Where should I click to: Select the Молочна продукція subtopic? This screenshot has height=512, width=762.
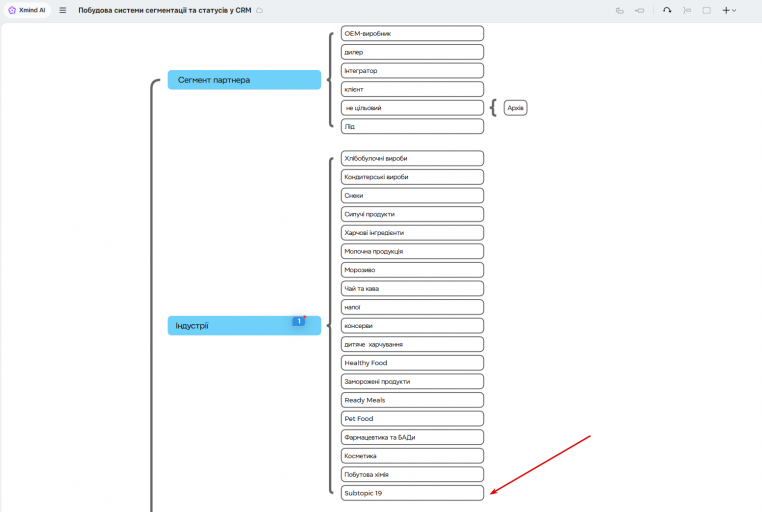[x=412, y=251]
